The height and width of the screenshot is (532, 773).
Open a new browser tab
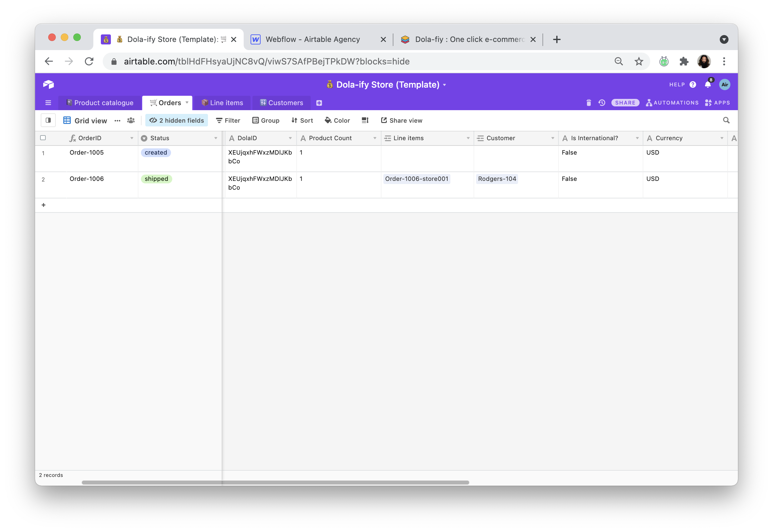(x=557, y=39)
